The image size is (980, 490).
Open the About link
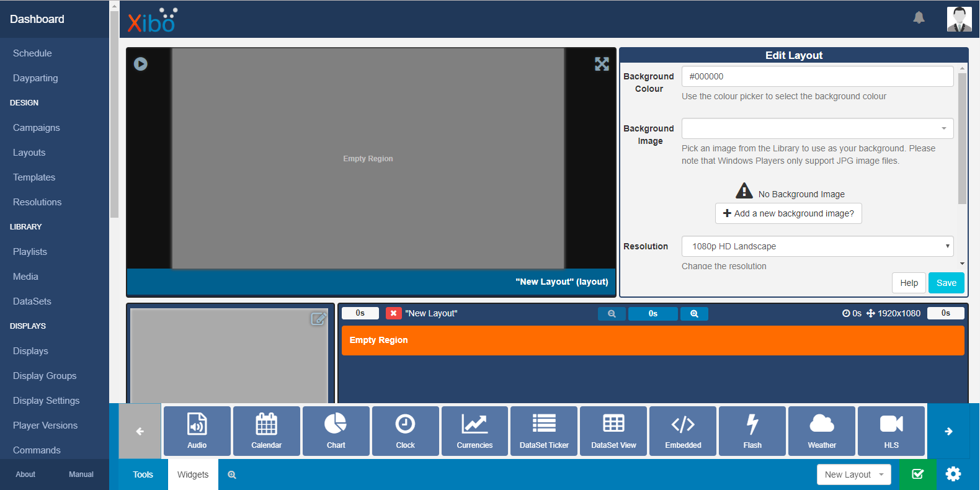coord(25,474)
